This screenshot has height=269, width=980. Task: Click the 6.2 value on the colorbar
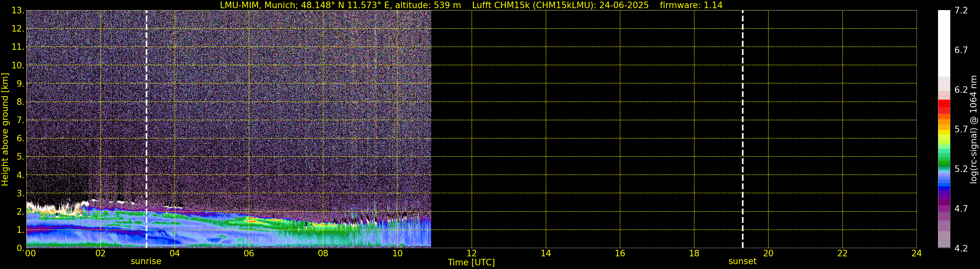pos(961,90)
